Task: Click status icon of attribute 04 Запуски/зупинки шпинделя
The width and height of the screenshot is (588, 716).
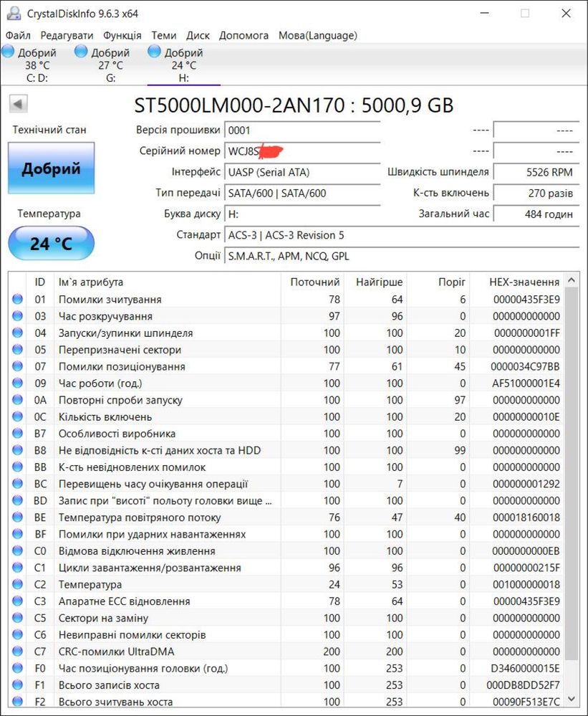Action: [17, 333]
